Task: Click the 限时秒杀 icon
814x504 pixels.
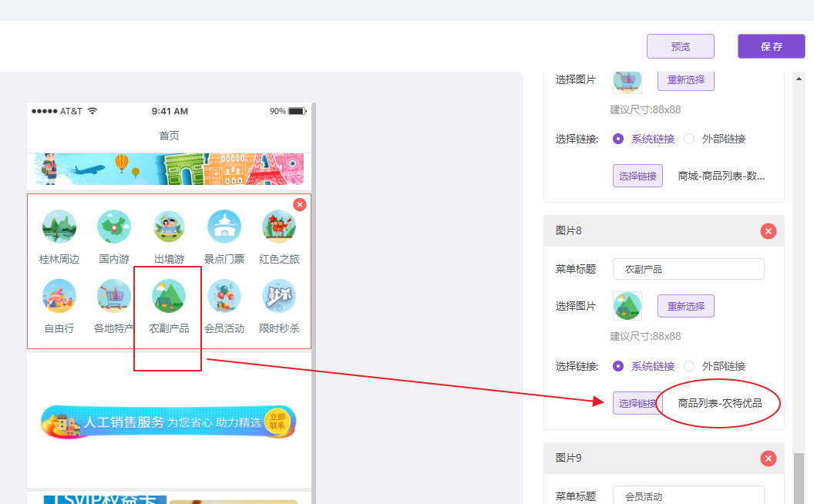Action: click(279, 296)
